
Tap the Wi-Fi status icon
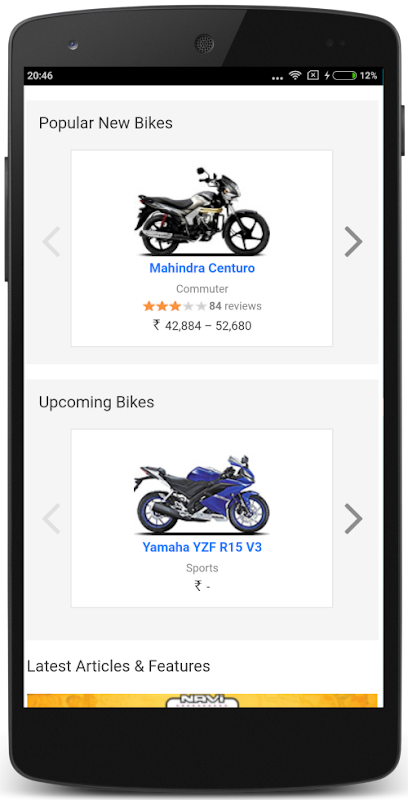click(295, 76)
